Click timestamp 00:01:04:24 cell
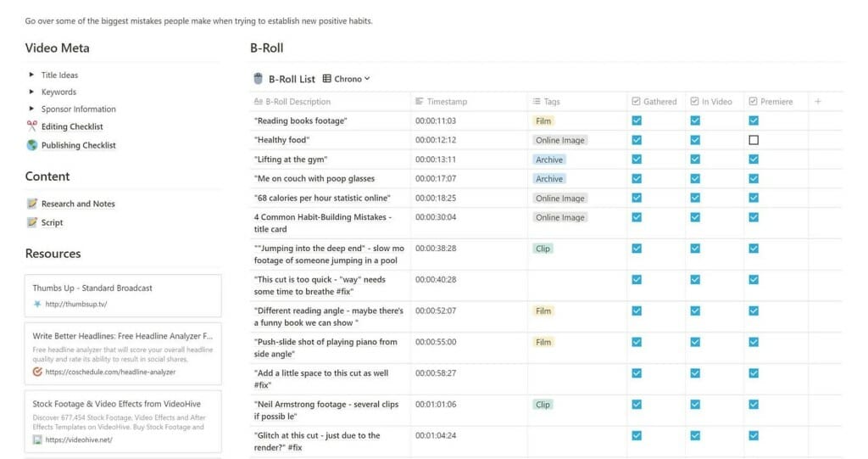 click(468, 442)
